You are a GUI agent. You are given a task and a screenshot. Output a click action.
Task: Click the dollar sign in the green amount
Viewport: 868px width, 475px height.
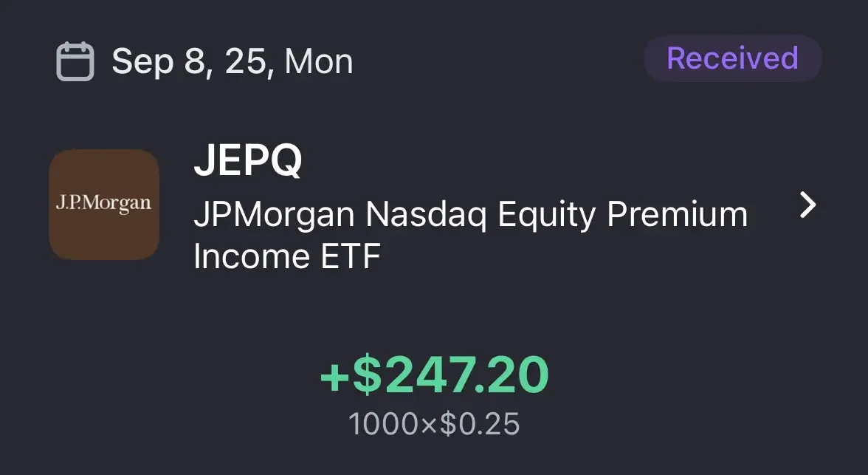pyautogui.click(x=366, y=375)
